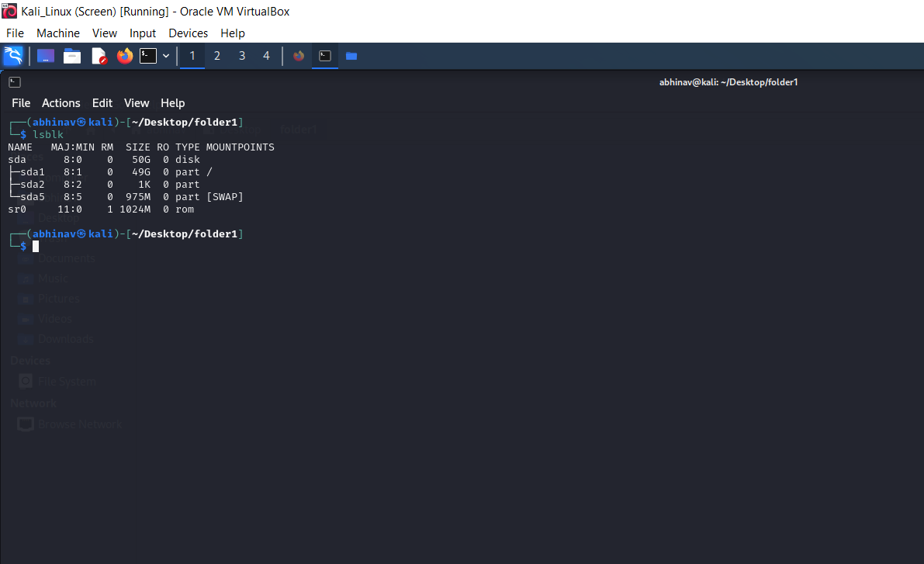Launch the file manager from panel

tap(72, 56)
